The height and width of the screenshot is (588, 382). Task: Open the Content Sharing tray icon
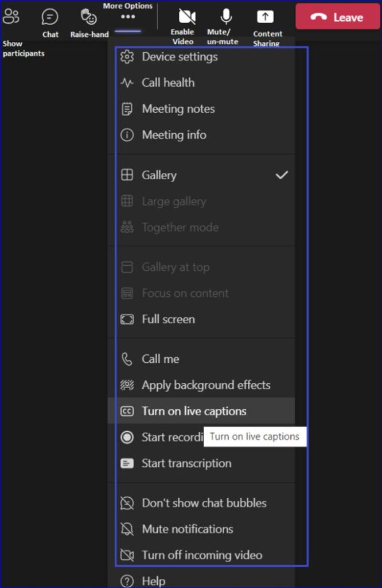pyautogui.click(x=265, y=17)
